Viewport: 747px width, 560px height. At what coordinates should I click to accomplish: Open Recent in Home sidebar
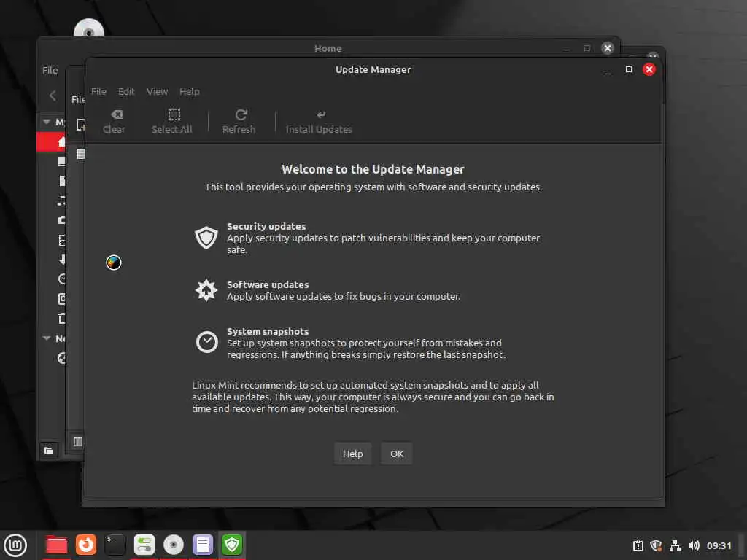pos(61,279)
